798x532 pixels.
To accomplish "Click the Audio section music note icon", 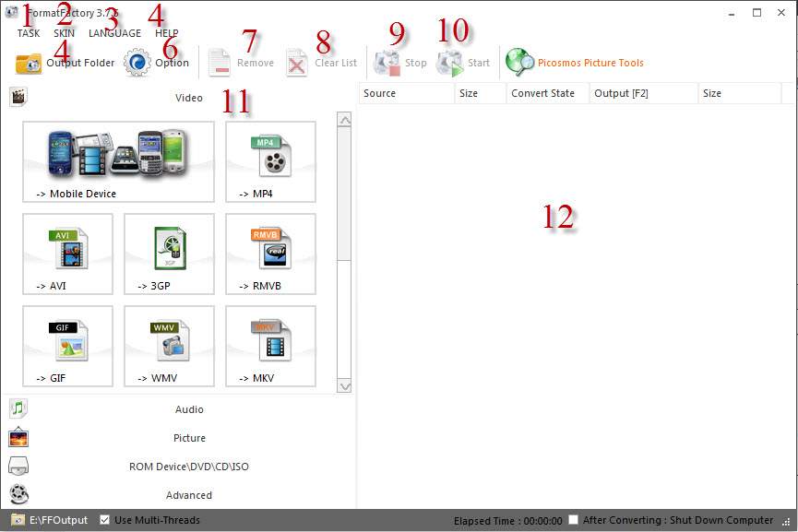I will [x=18, y=408].
